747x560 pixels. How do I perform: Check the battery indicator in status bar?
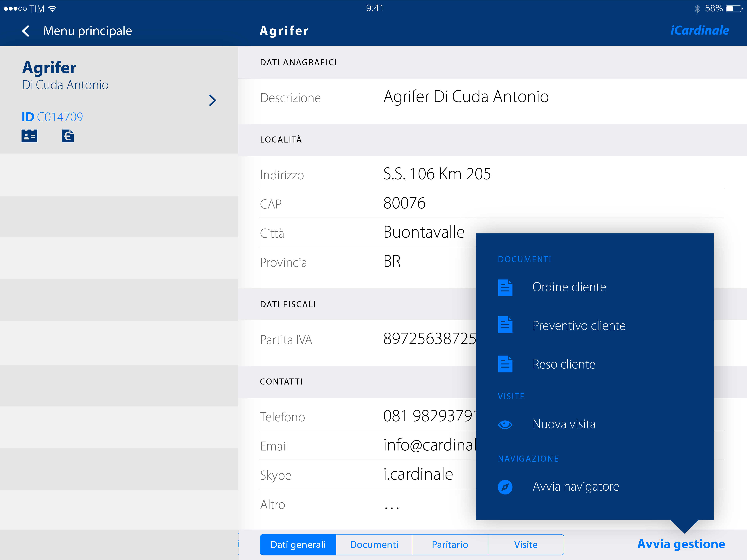734,8
